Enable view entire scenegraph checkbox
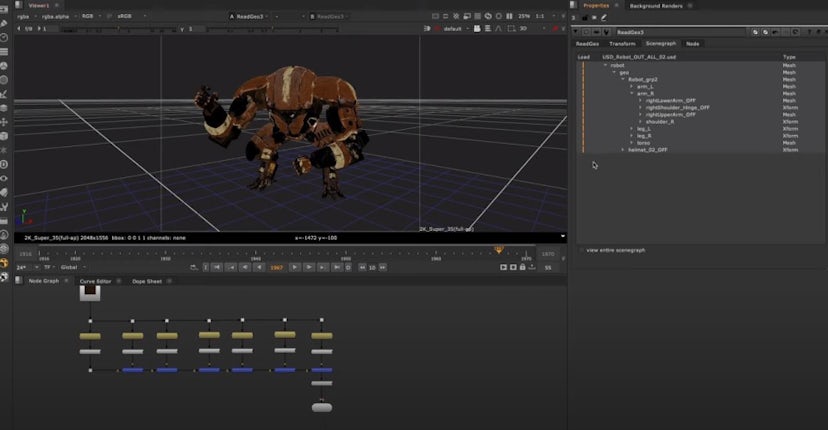828x430 pixels. [x=582, y=249]
